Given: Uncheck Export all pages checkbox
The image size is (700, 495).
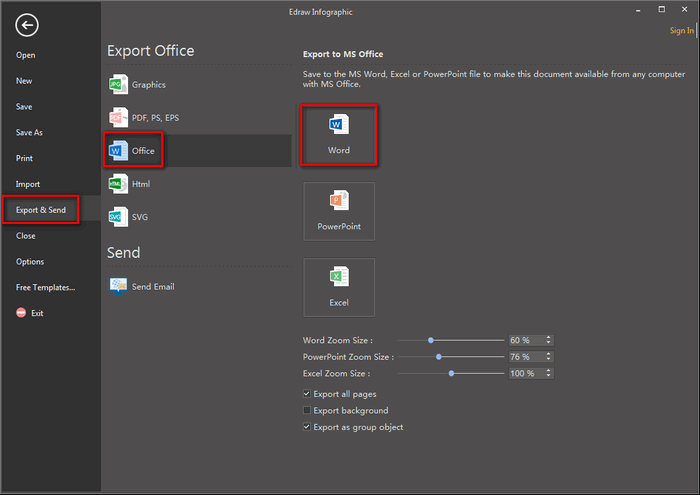Looking at the screenshot, I should 307,394.
